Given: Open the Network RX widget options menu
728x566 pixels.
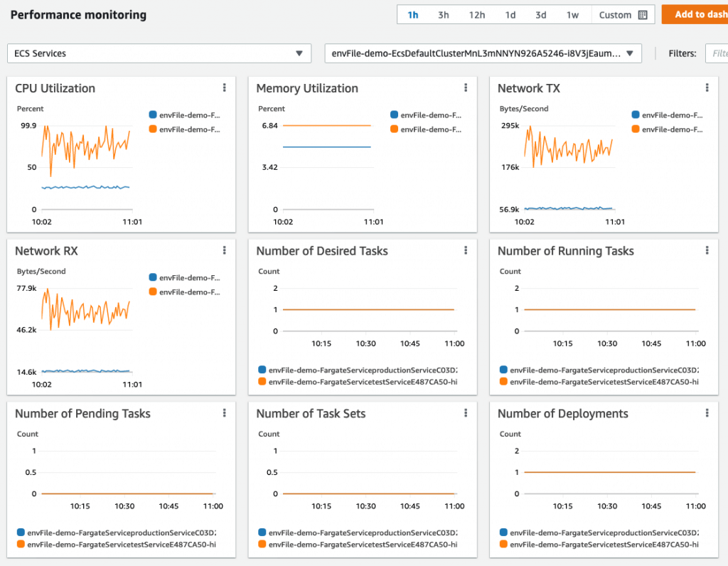Looking at the screenshot, I should click(x=225, y=250).
